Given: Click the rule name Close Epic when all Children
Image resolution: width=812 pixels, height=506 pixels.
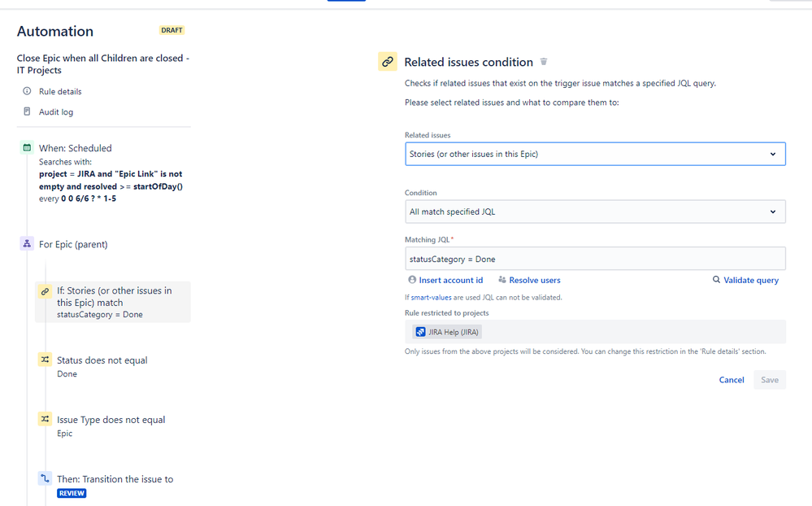Looking at the screenshot, I should point(103,64).
